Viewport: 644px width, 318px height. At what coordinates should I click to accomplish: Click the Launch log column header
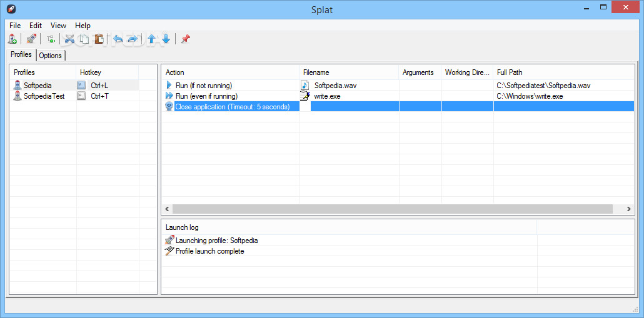click(x=349, y=227)
